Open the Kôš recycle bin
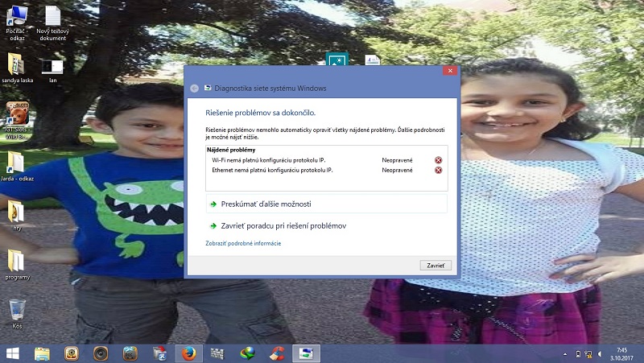644x363 pixels. tap(17, 310)
